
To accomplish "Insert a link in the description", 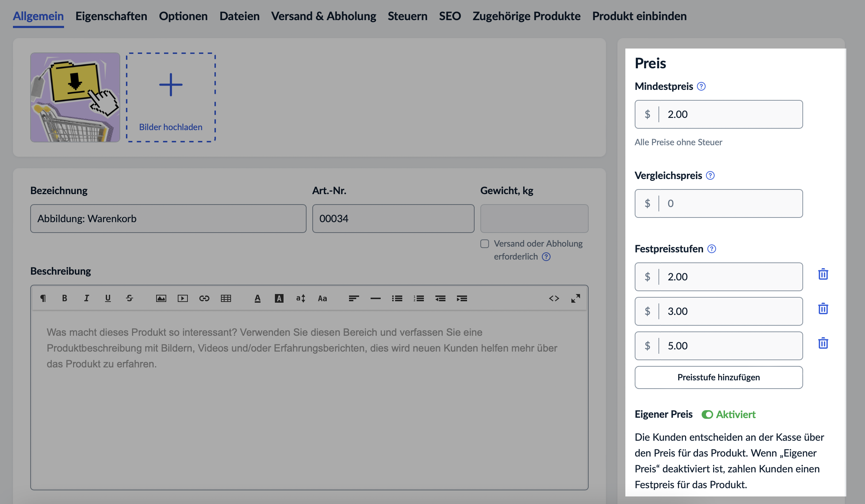I will tap(204, 298).
